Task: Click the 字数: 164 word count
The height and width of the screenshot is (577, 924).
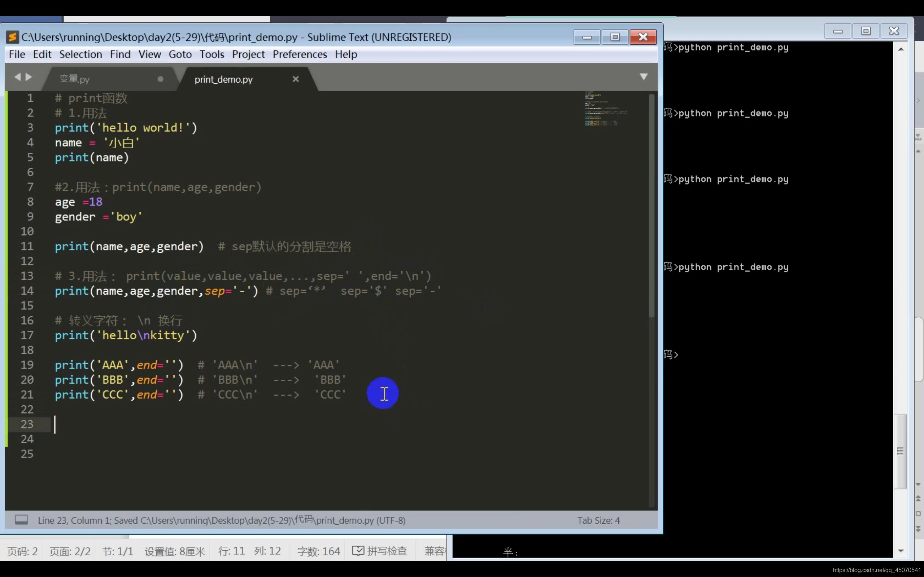Action: coord(318,551)
